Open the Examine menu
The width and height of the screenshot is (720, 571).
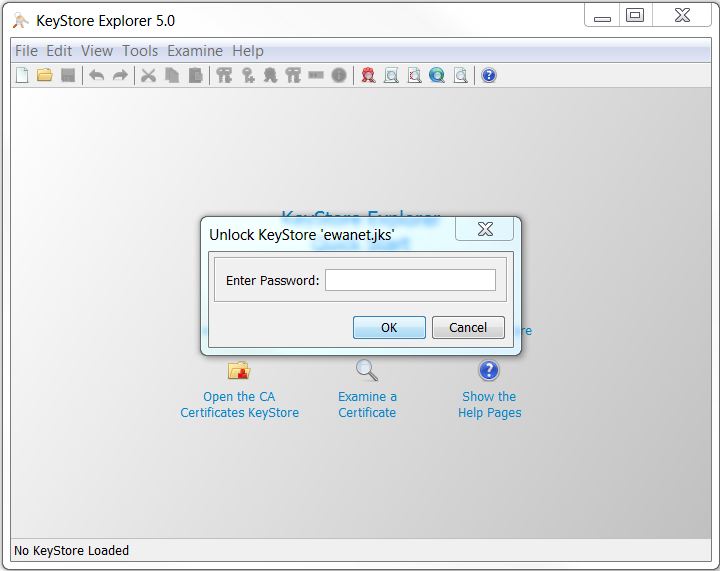(195, 51)
